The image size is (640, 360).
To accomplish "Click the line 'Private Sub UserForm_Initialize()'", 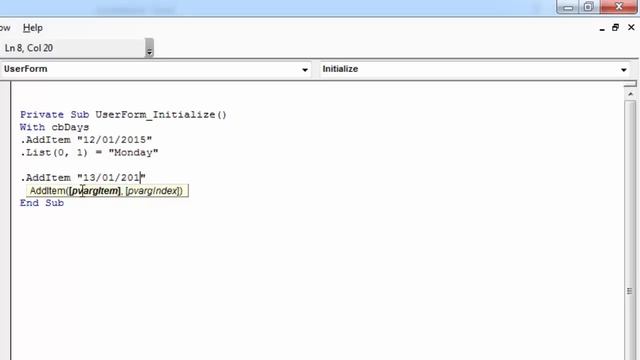I will tap(123, 115).
